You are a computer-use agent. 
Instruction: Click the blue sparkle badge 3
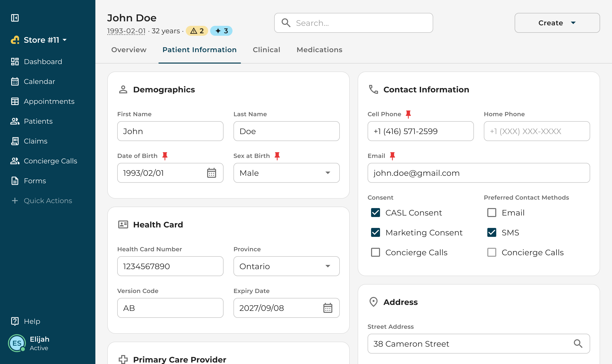click(221, 31)
